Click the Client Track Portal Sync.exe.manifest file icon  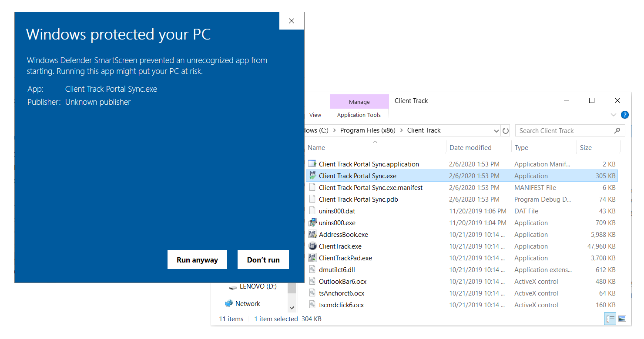point(312,187)
